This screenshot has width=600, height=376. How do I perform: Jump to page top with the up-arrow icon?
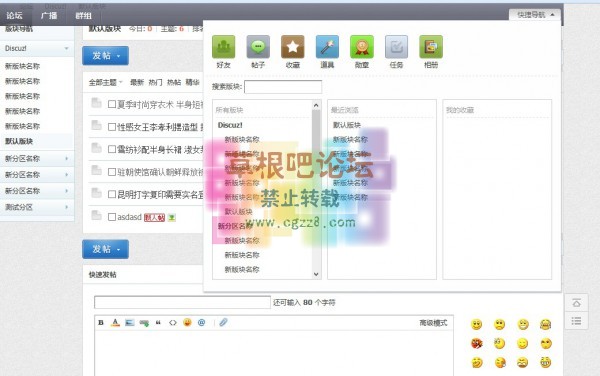pos(577,303)
